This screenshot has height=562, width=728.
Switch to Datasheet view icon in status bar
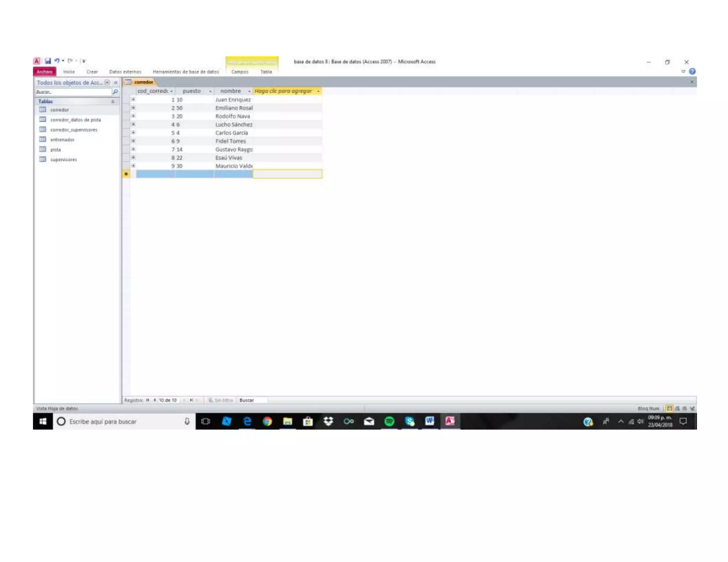669,408
